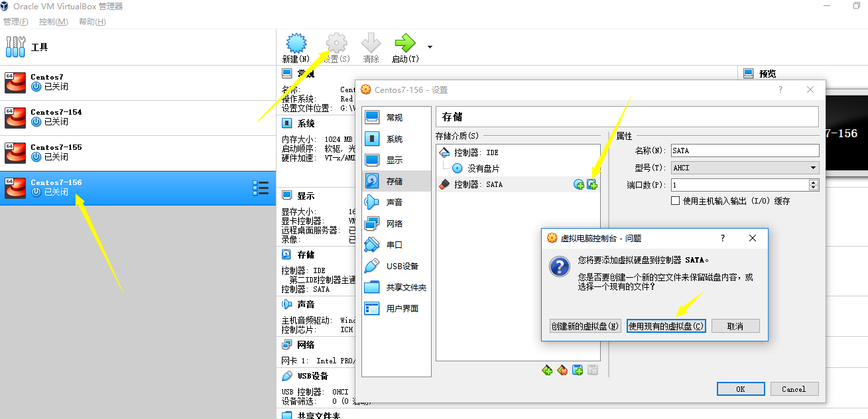
Task: Restore down the VirtualBox manager window
Action: (857, 6)
